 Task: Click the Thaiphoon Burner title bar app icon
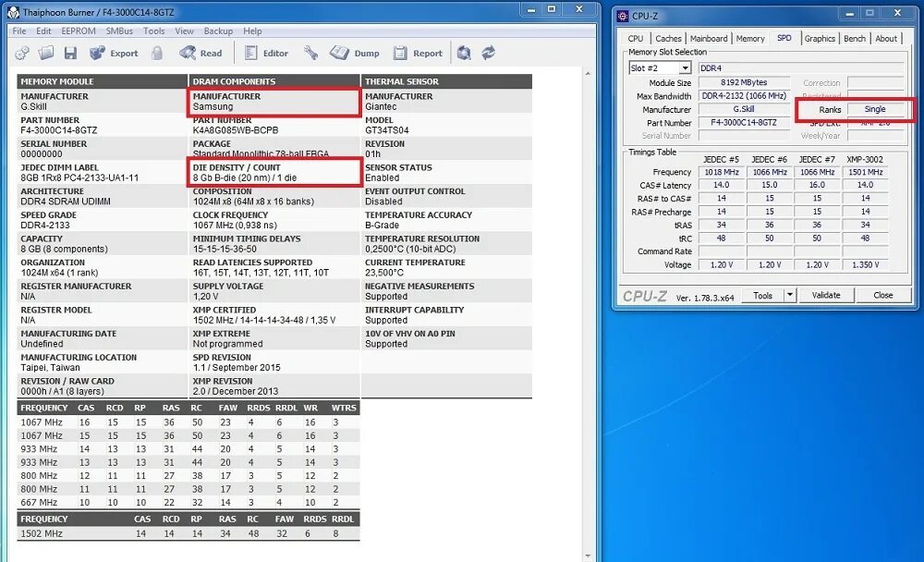coord(13,12)
